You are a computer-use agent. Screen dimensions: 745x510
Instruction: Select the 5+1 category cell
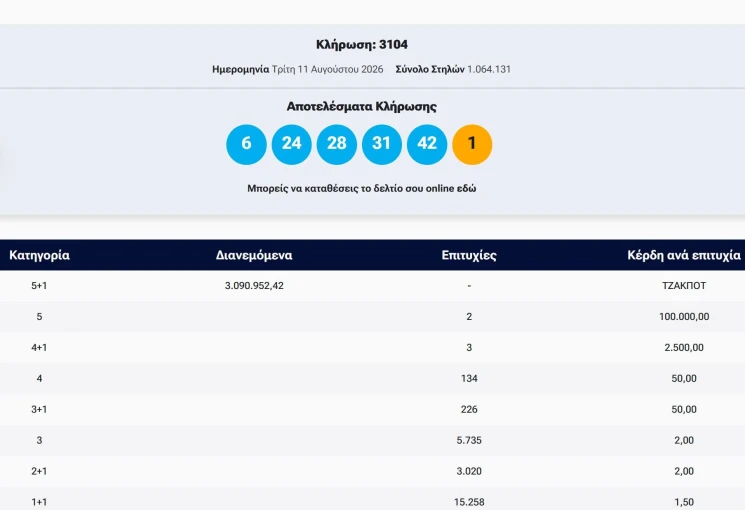click(39, 286)
